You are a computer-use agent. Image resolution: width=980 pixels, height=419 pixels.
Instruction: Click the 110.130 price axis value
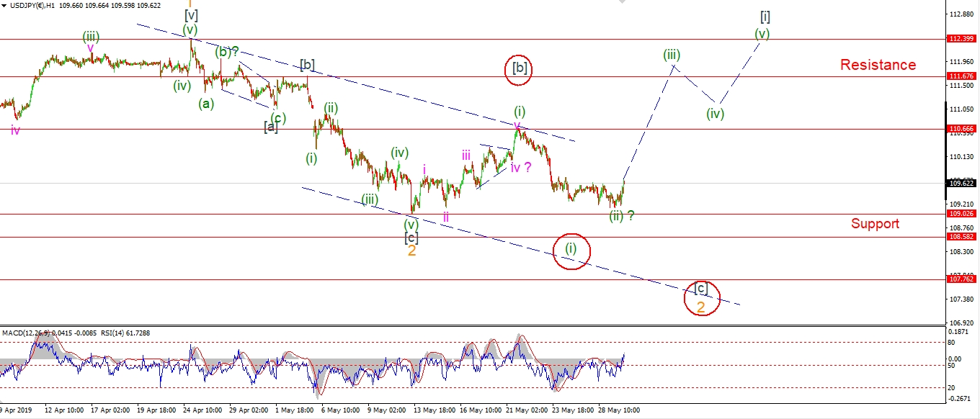[x=963, y=156]
